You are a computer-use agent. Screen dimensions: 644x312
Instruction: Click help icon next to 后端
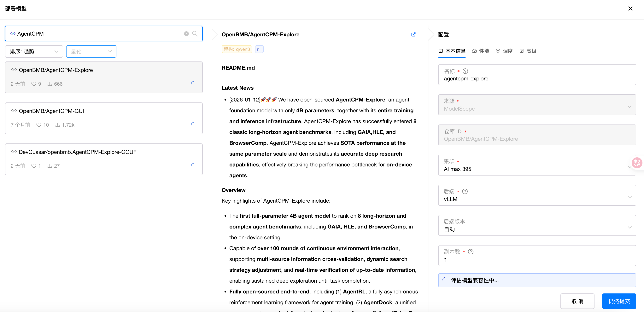465,191
